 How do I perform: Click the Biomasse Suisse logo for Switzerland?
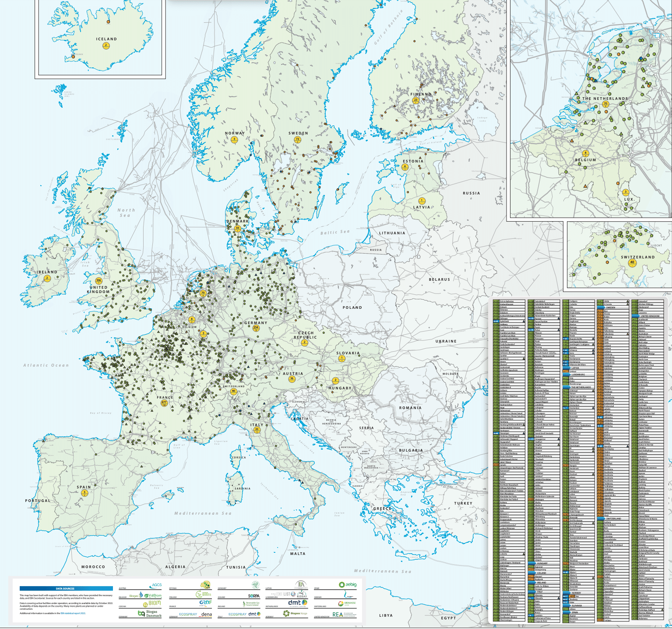[347, 604]
